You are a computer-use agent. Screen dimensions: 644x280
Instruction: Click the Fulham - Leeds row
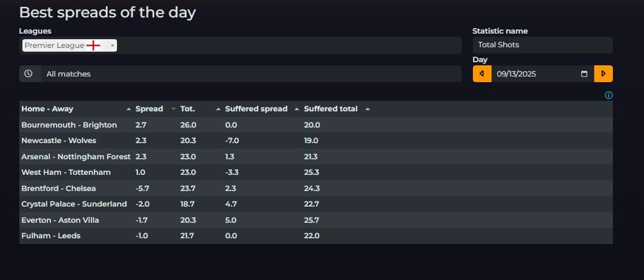tap(51, 236)
